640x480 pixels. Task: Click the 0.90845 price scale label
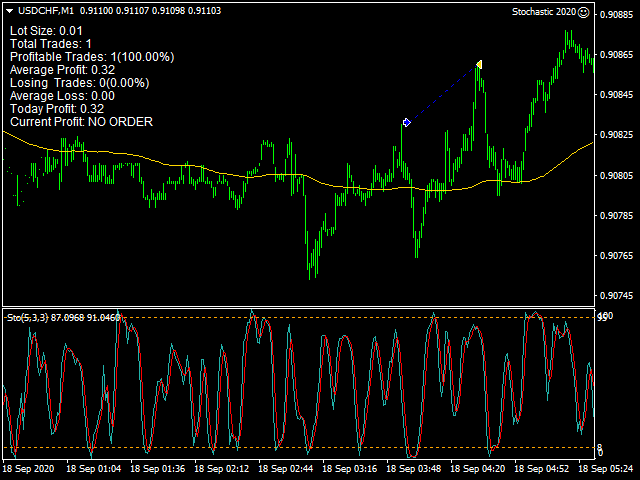click(616, 95)
